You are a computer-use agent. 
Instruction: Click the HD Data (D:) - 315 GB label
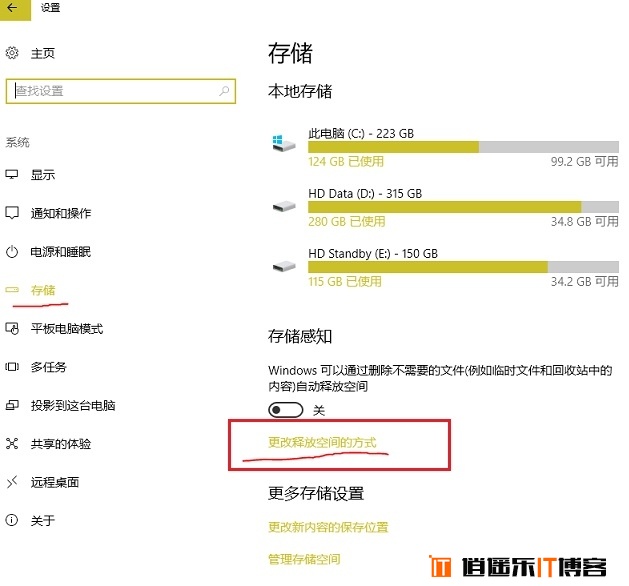point(365,193)
